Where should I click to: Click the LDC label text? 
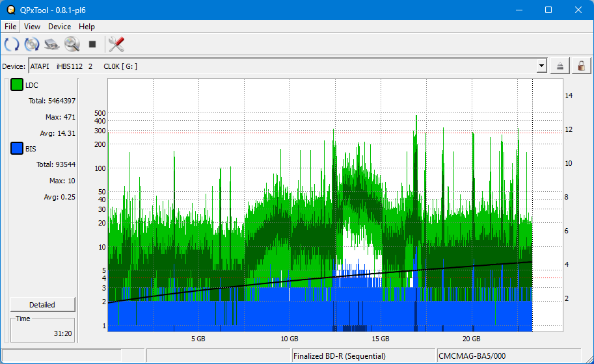(x=32, y=85)
